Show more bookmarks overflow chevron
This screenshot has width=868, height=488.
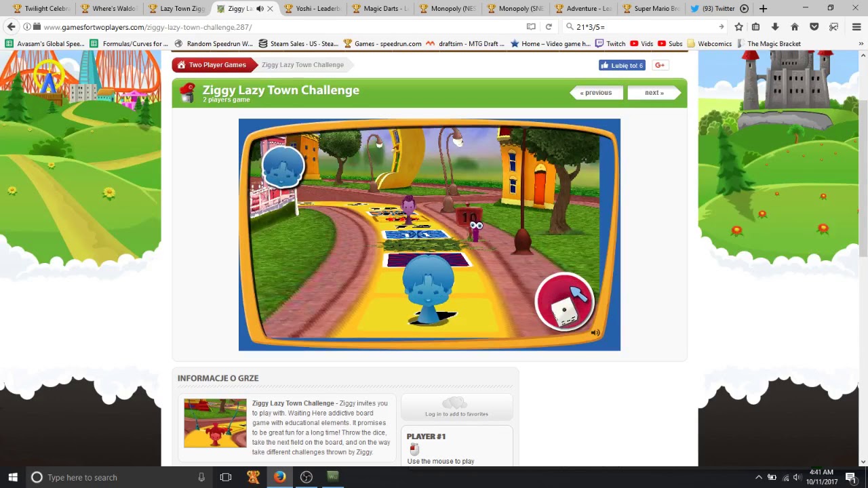[x=861, y=43]
